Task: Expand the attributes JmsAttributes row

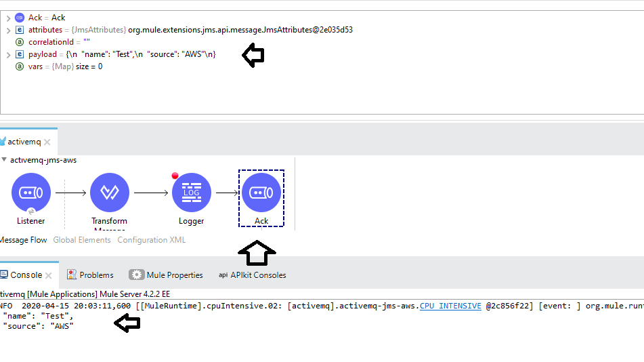Action: [x=8, y=31]
